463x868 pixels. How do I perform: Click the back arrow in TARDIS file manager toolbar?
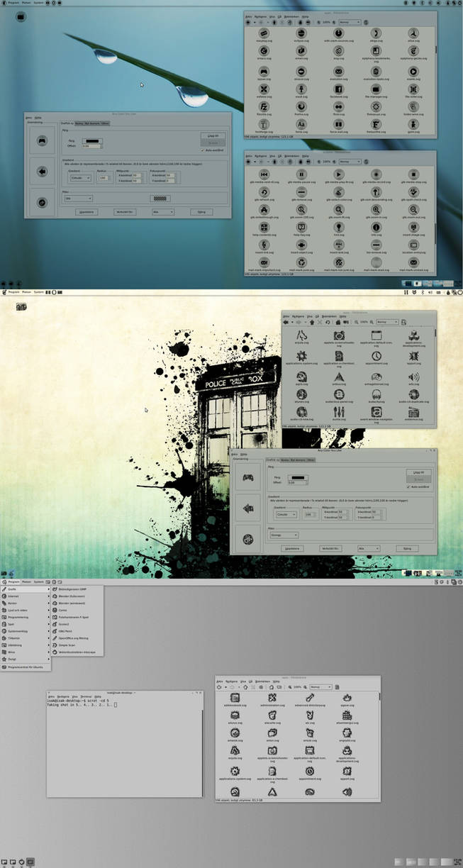(286, 322)
